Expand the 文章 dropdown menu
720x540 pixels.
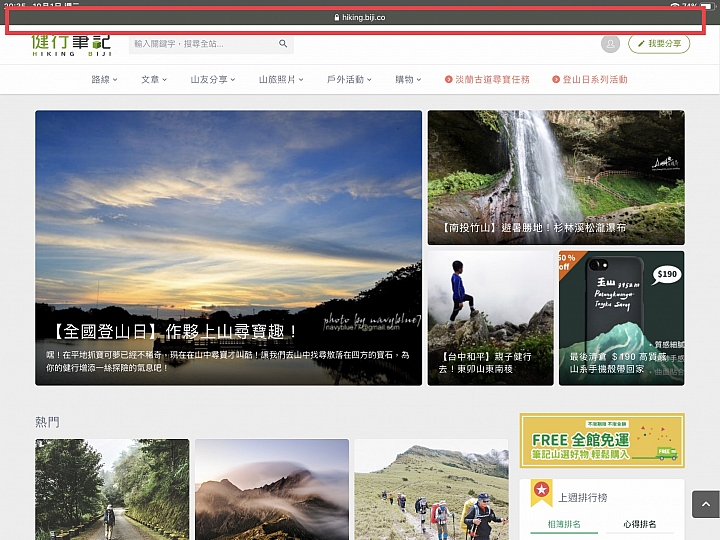[x=154, y=79]
